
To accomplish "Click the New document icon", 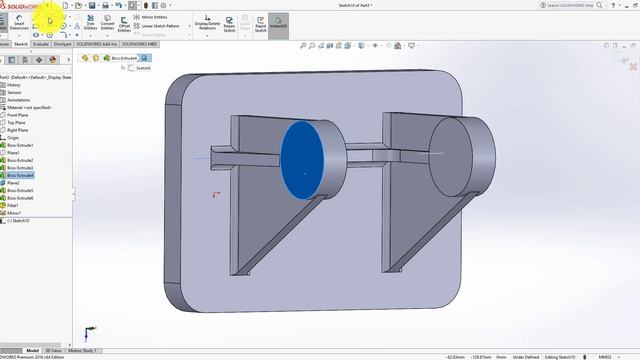I will [x=65, y=5].
